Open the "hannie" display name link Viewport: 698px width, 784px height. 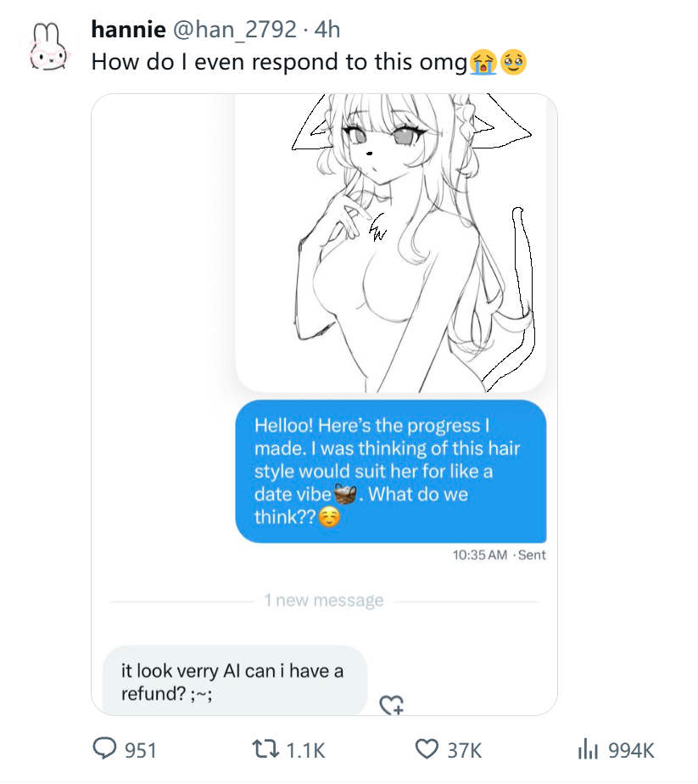click(128, 31)
